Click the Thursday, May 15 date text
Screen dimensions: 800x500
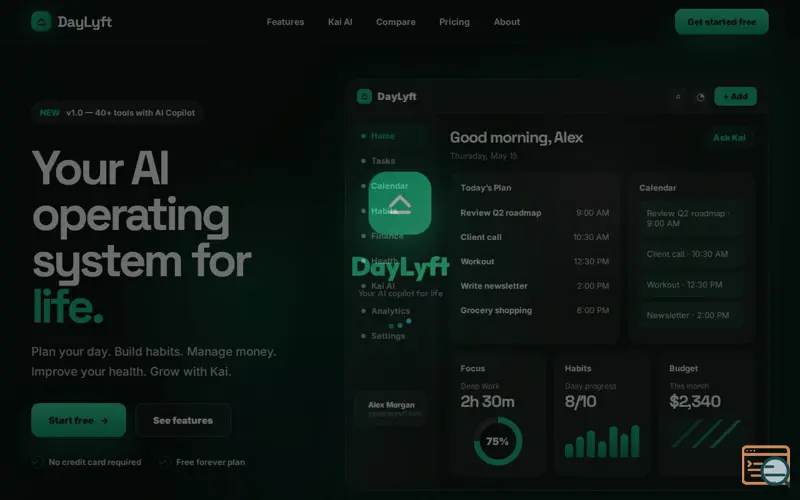coord(483,156)
